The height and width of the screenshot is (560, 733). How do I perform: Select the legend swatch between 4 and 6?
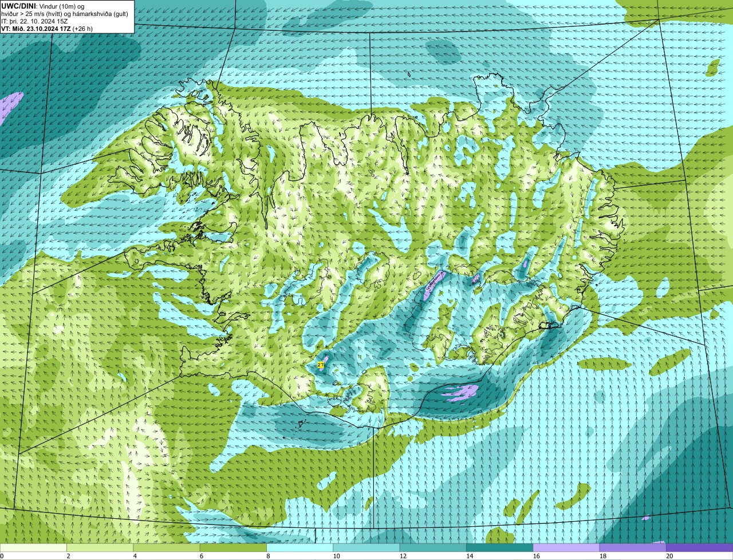point(167,547)
